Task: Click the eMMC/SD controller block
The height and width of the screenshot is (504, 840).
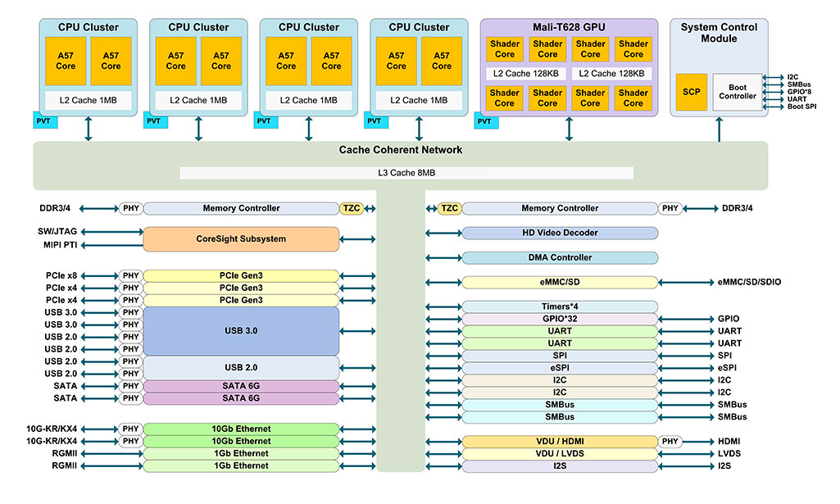Action: pos(560,282)
